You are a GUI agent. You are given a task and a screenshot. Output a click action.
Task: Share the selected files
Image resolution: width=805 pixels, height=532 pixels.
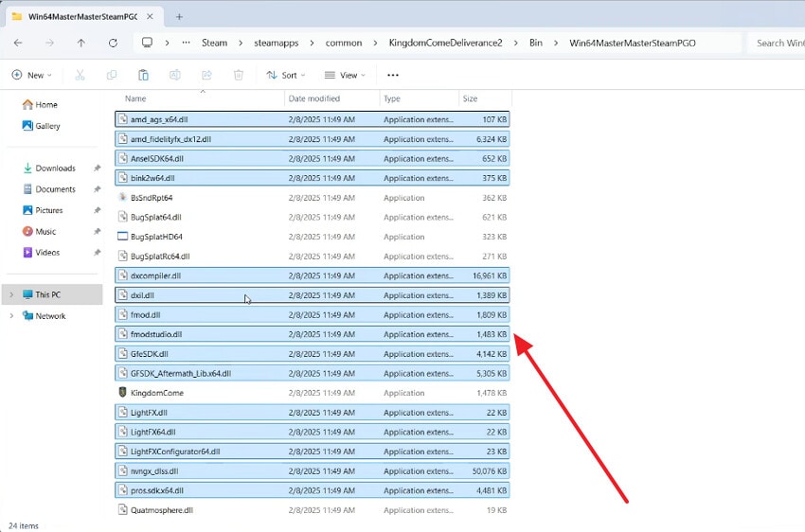pyautogui.click(x=206, y=75)
